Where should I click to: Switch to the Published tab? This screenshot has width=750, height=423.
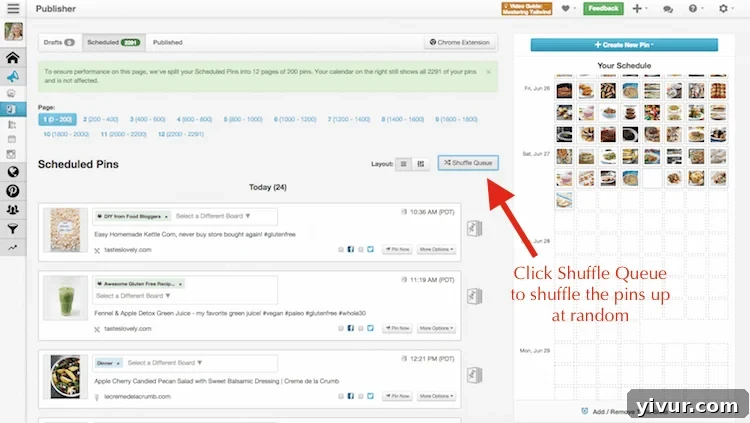(167, 43)
